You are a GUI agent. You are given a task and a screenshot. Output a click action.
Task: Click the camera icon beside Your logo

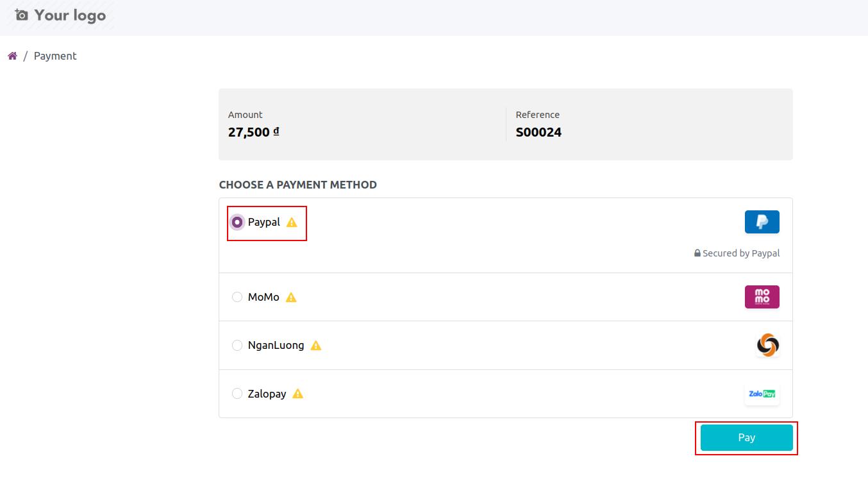pos(21,15)
